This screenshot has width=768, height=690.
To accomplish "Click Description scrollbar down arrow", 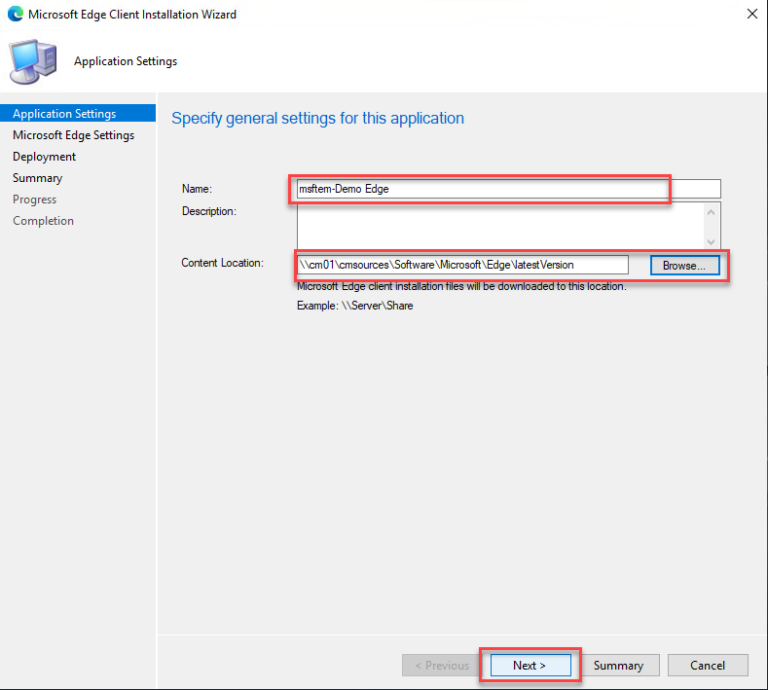I will tap(711, 241).
